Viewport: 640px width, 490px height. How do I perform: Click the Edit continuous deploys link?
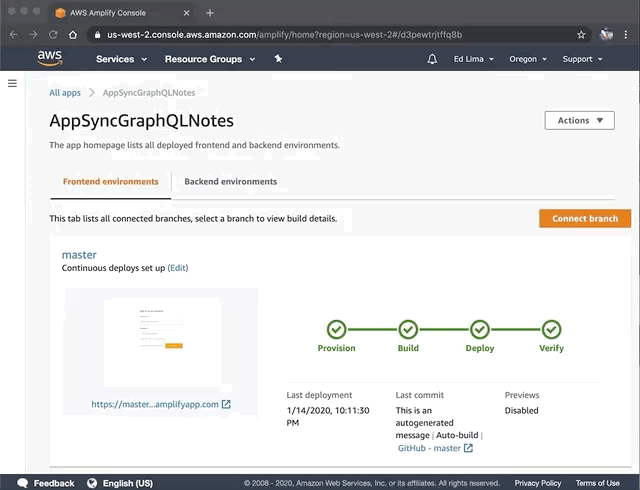coord(178,268)
